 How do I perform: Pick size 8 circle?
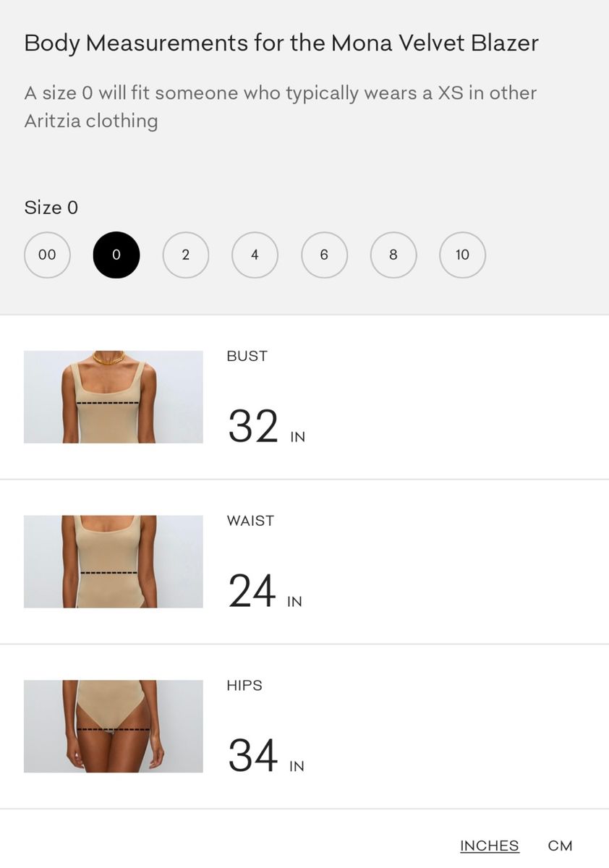(393, 255)
